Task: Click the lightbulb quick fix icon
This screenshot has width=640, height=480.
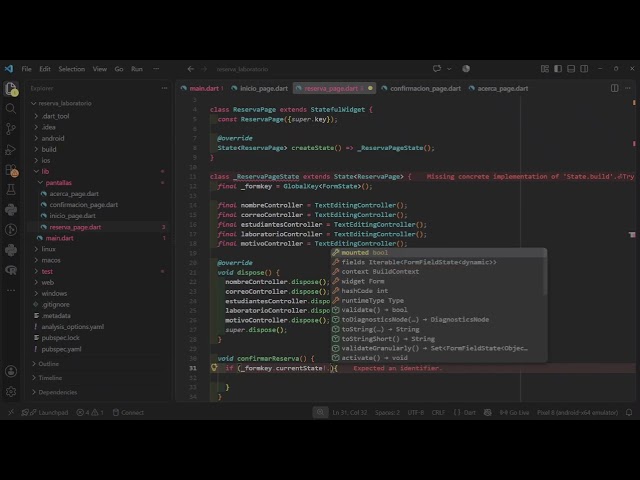Action: 214,368
